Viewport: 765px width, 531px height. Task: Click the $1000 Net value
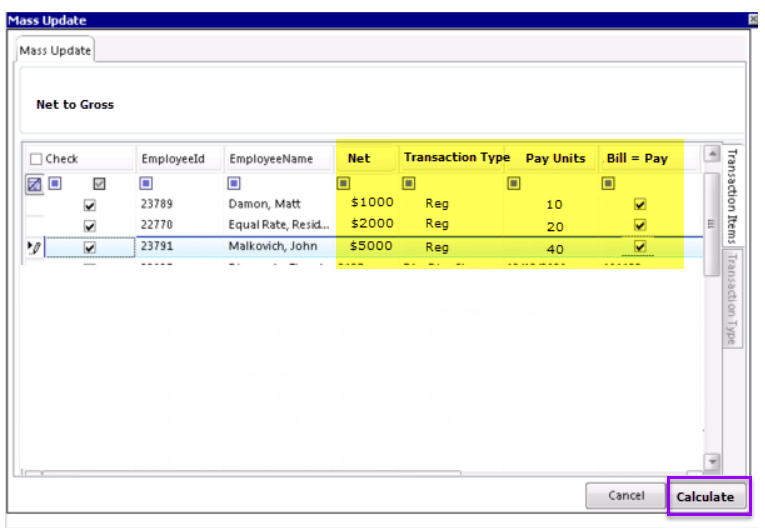click(x=372, y=203)
